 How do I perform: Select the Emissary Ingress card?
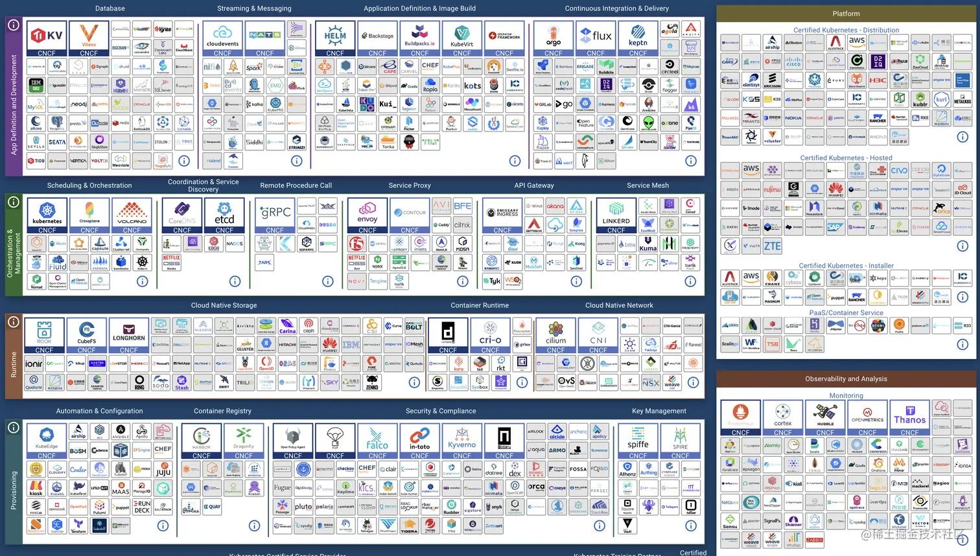(502, 216)
